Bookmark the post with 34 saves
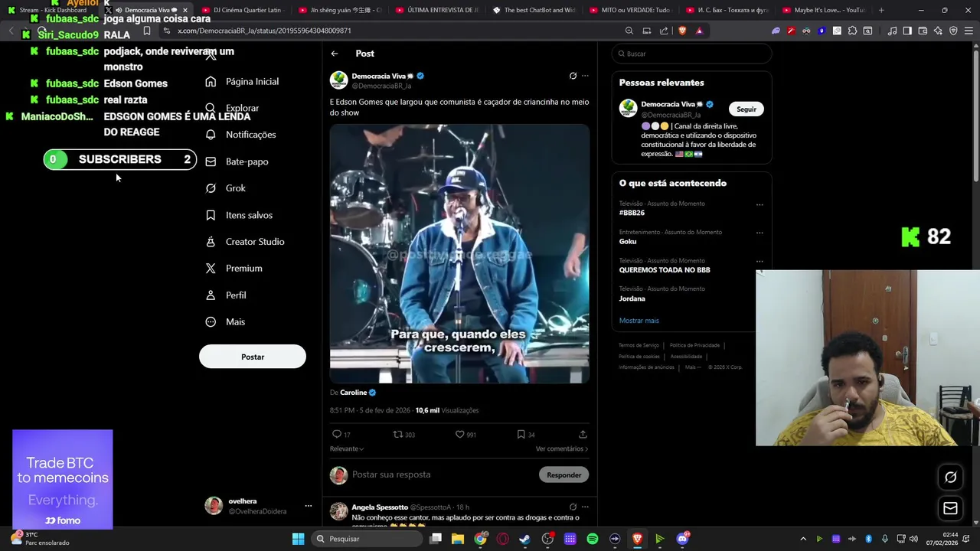Viewport: 980px width, 551px height. pos(521,434)
